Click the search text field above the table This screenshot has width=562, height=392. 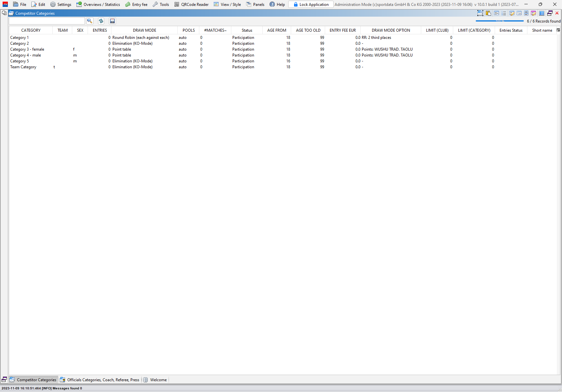(47, 21)
